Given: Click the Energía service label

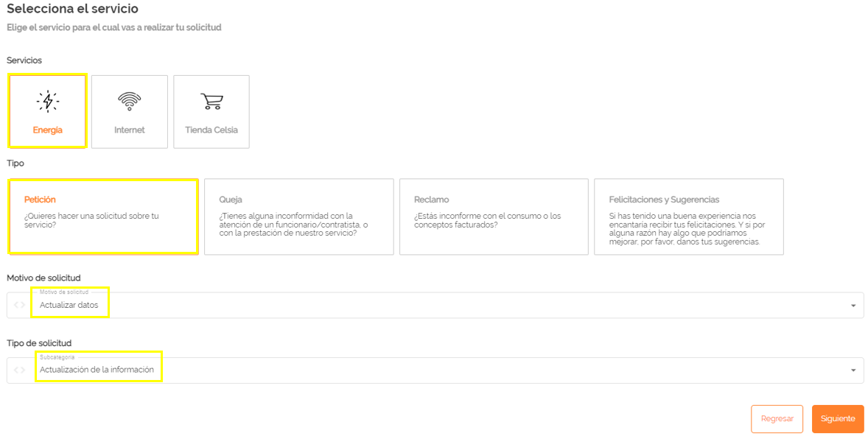Looking at the screenshot, I should [47, 130].
